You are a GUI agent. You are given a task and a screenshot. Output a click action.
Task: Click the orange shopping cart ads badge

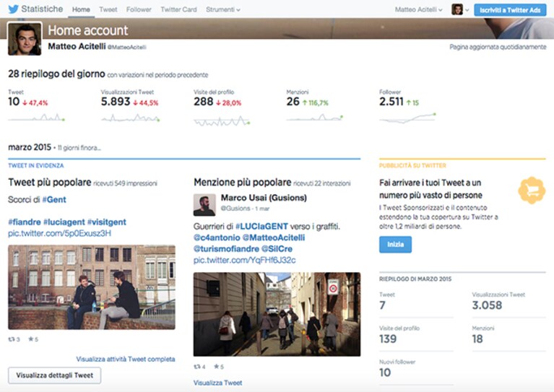point(532,191)
